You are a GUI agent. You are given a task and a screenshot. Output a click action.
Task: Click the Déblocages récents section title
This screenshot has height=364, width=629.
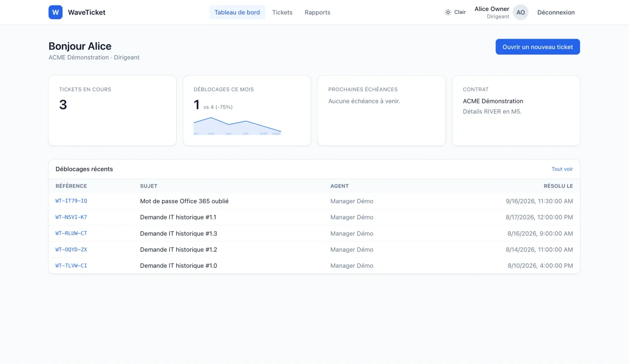84,169
